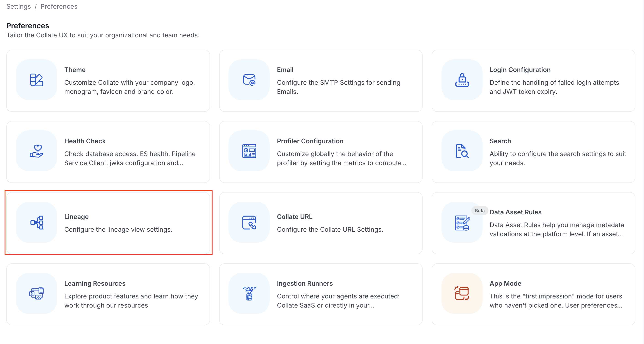Open the App Mode title
This screenshot has height=344, width=644.
click(x=505, y=283)
